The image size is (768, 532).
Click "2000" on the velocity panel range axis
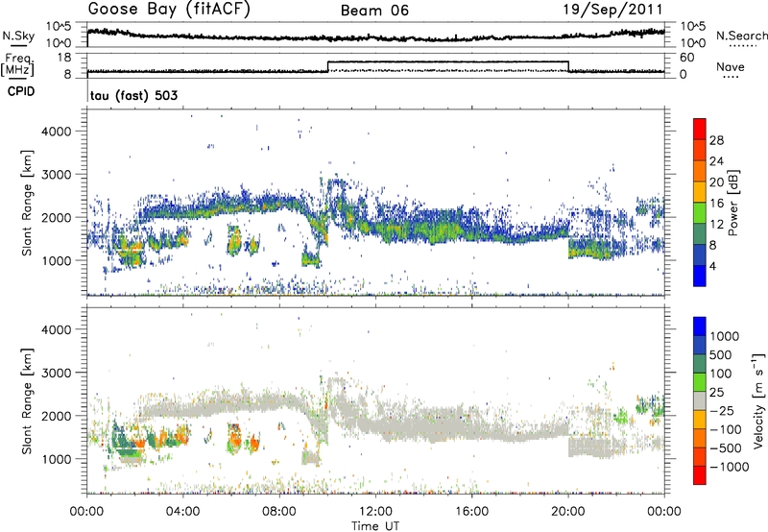pos(56,416)
